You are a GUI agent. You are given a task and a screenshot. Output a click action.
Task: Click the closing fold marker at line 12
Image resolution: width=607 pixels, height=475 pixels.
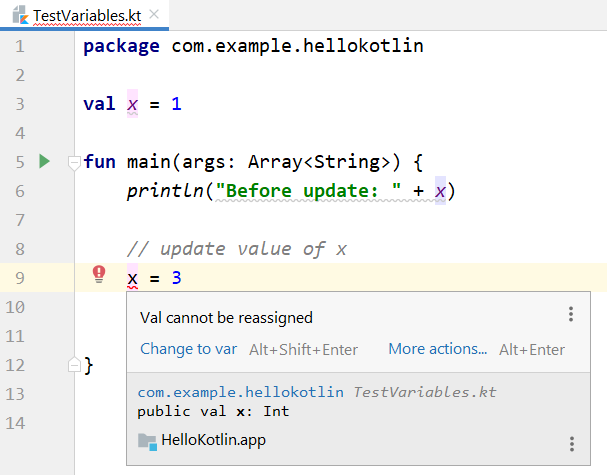[73, 363]
